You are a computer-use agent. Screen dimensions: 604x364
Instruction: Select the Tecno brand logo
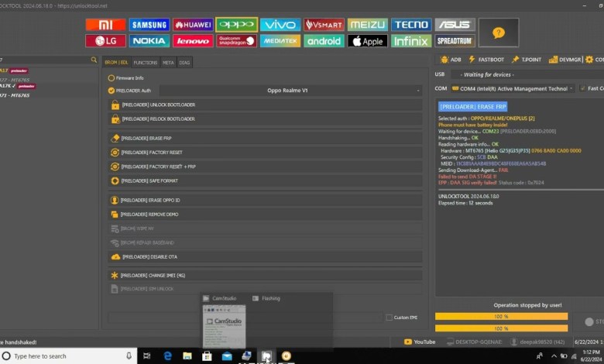click(x=411, y=25)
